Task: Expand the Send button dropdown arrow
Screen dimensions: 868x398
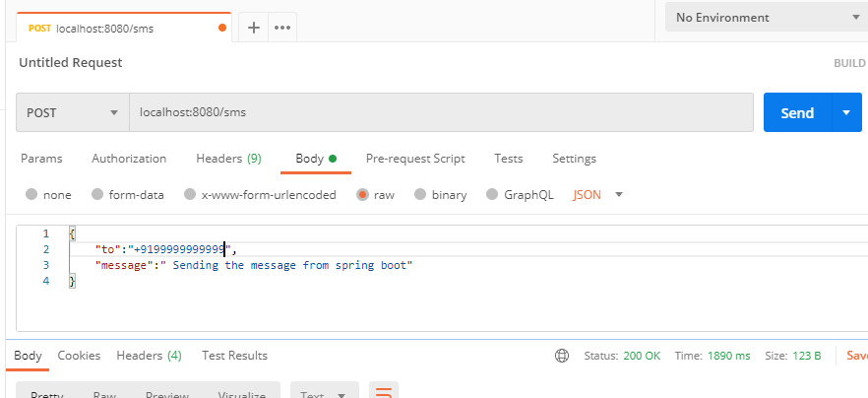Action: coord(846,112)
